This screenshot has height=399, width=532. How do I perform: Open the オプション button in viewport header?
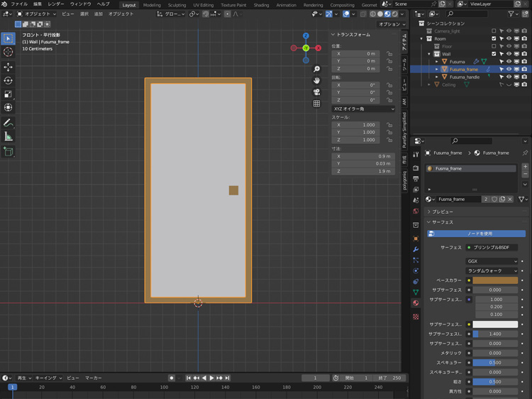point(392,24)
